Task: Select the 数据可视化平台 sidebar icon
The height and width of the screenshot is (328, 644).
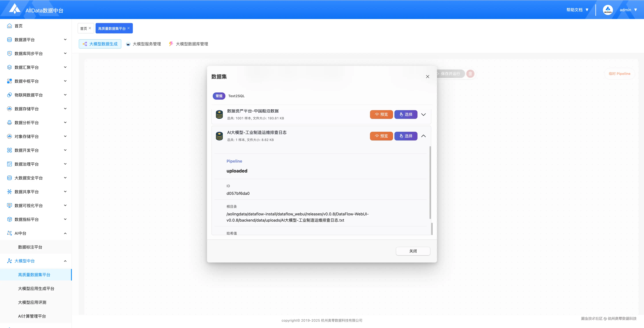Action: pyautogui.click(x=9, y=205)
